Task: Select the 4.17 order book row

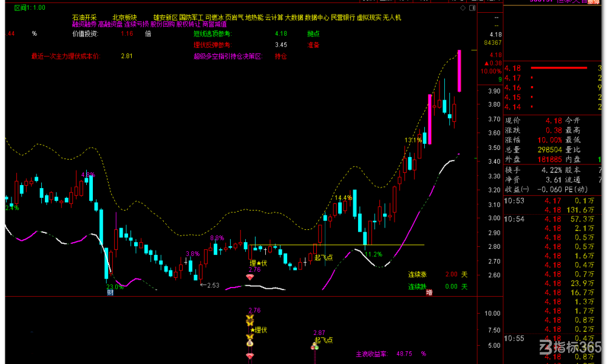Action: (x=552, y=78)
